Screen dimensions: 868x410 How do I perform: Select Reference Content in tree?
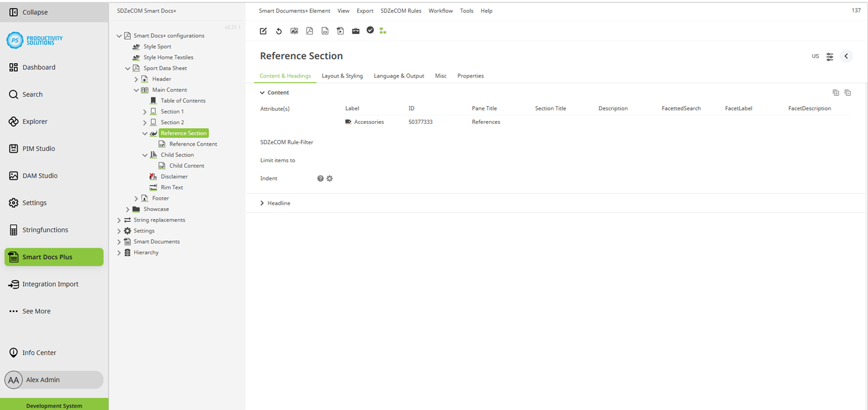193,145
